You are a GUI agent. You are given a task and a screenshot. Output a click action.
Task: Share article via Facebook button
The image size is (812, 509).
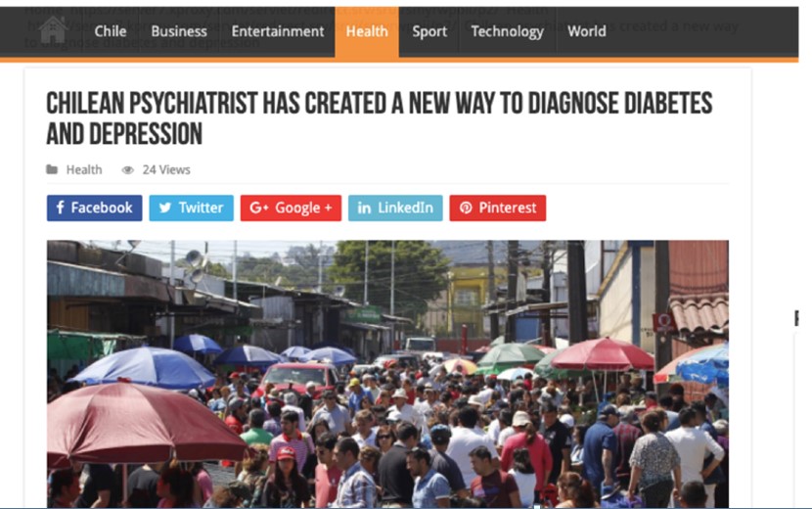point(94,208)
